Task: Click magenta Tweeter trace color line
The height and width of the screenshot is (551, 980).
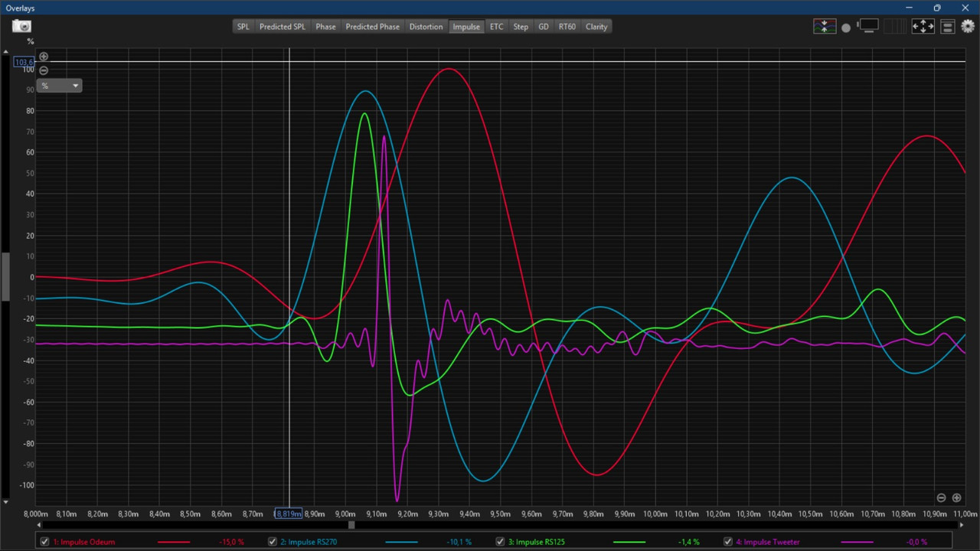Action: 857,542
